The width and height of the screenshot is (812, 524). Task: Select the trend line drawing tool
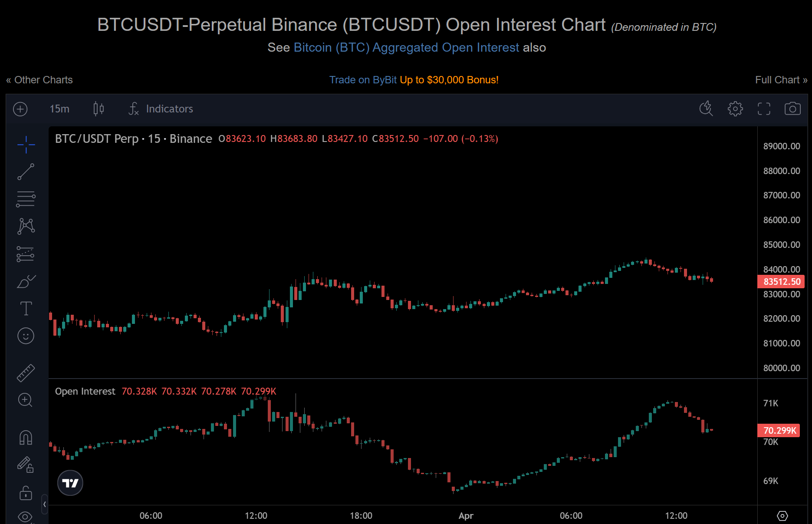(26, 172)
